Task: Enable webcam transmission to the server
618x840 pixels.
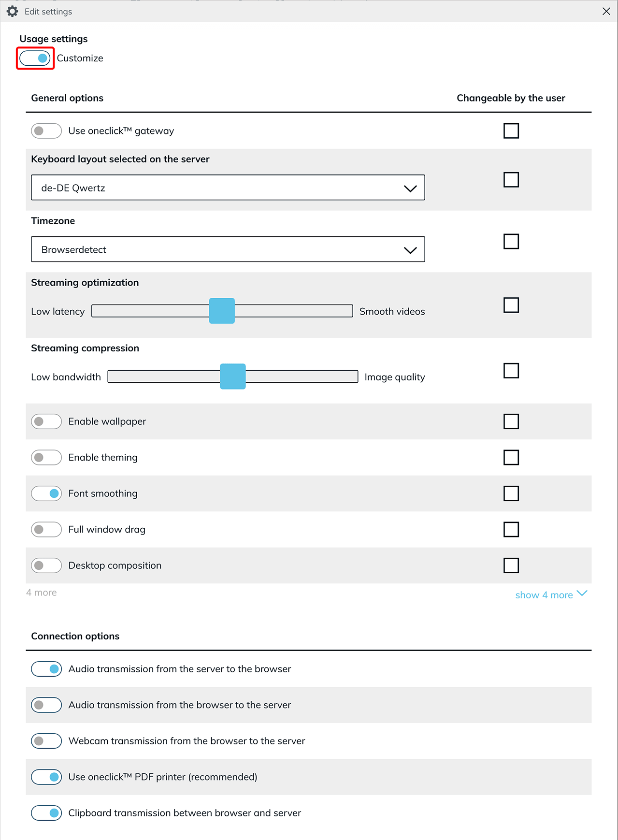Action: (46, 741)
